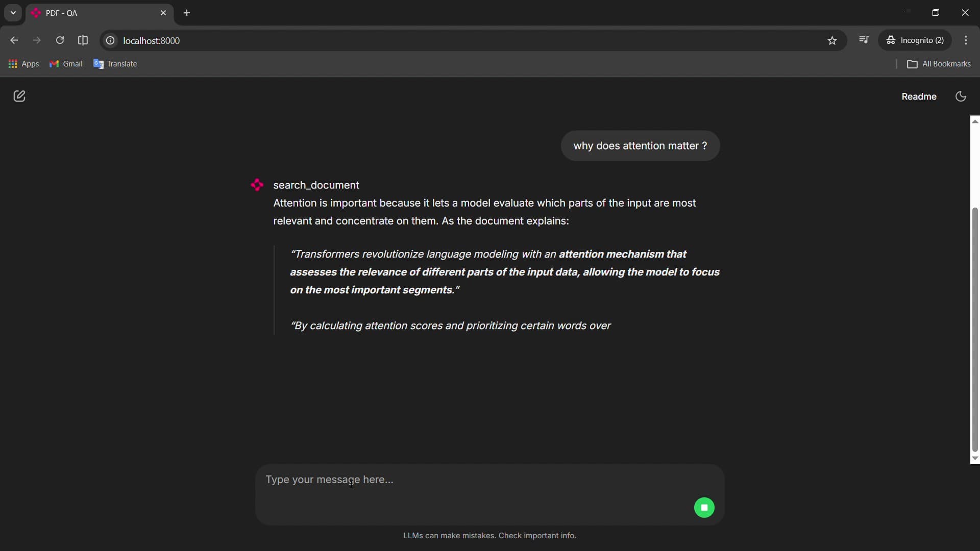Reload the localhost page
The width and height of the screenshot is (980, 551).
point(60,40)
